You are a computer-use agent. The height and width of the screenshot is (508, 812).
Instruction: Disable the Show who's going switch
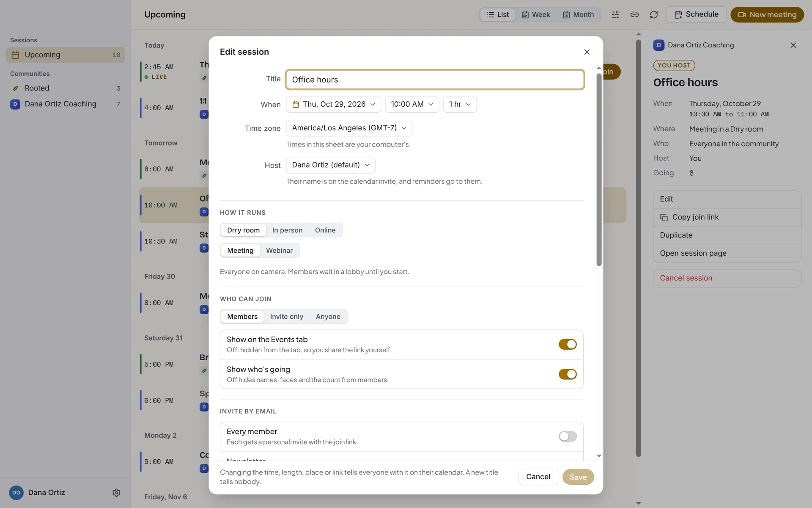tap(568, 374)
